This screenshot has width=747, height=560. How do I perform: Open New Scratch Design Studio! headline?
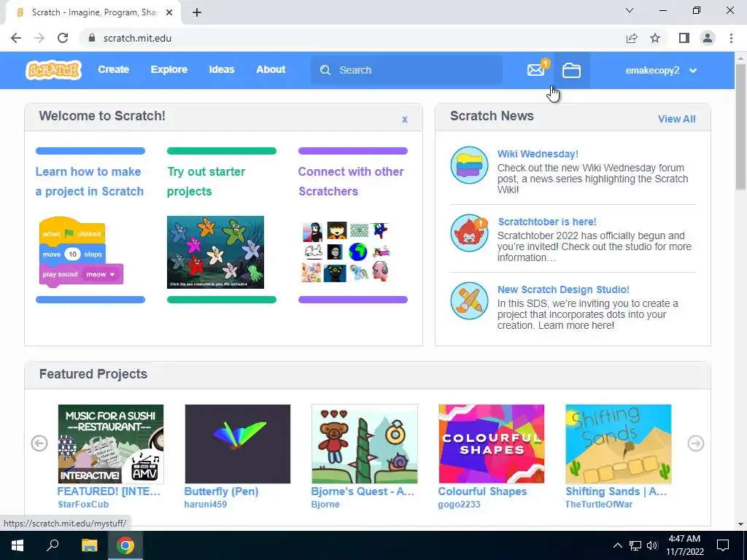tap(563, 289)
